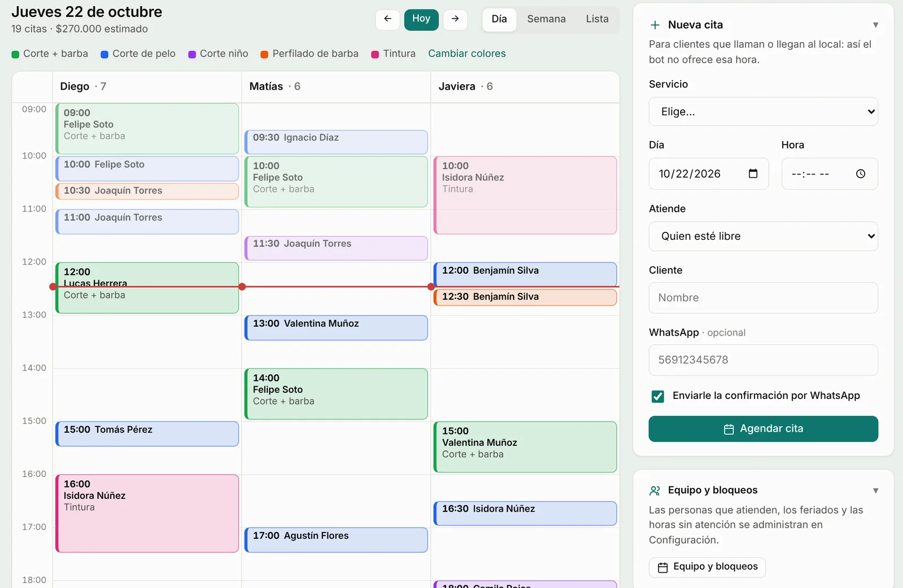Switch to Semana view tab
This screenshot has height=588, width=903.
(x=546, y=19)
